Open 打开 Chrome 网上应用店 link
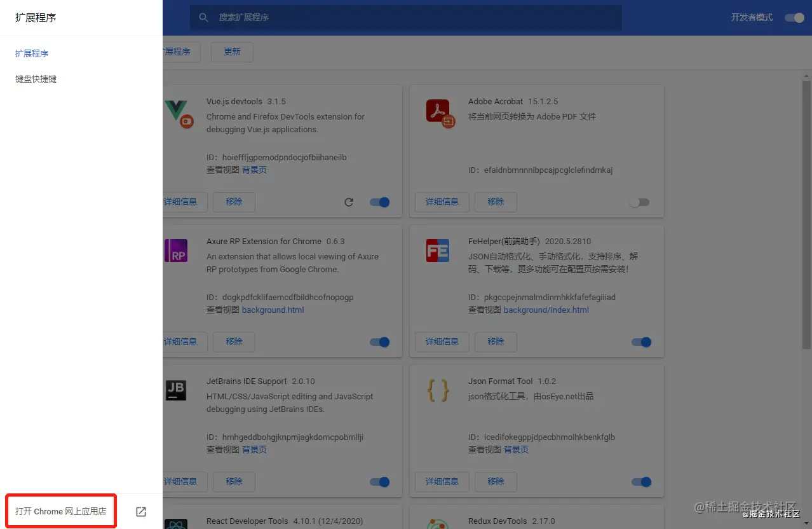812x529 pixels. pyautogui.click(x=61, y=511)
